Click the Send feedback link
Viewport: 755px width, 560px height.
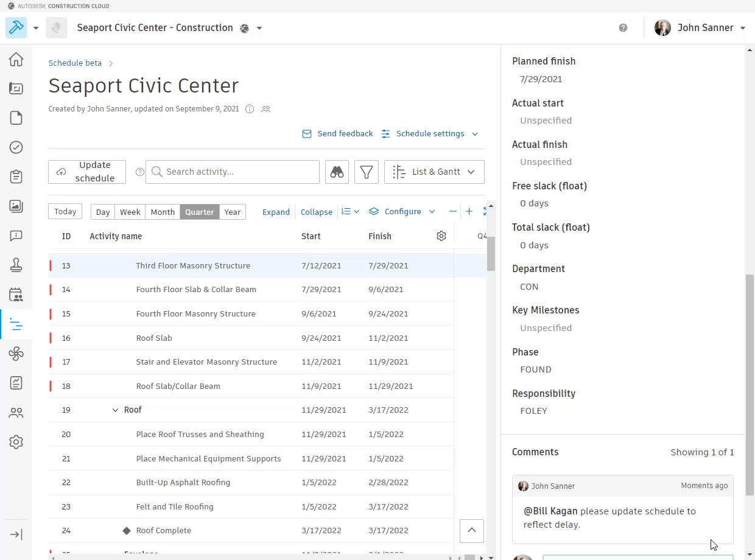[338, 134]
